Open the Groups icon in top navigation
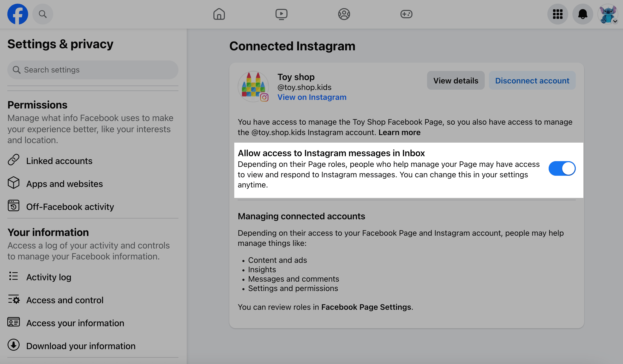The width and height of the screenshot is (623, 364). pos(344,14)
